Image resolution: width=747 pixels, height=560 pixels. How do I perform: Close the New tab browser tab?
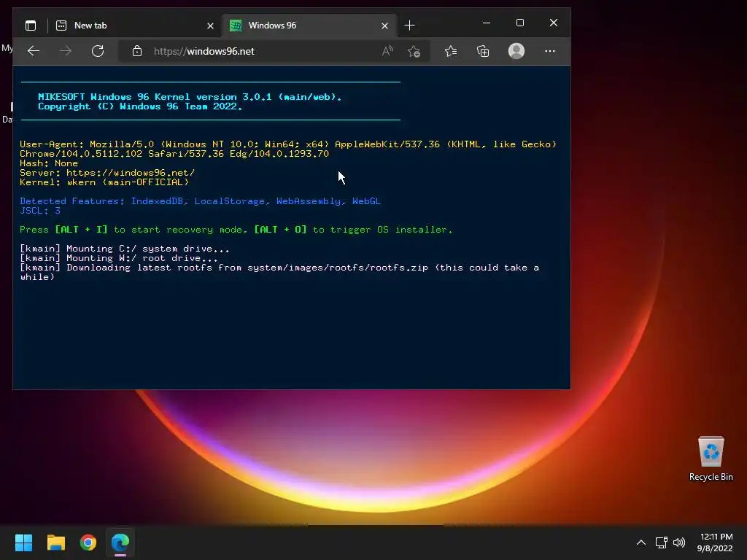[x=210, y=26]
